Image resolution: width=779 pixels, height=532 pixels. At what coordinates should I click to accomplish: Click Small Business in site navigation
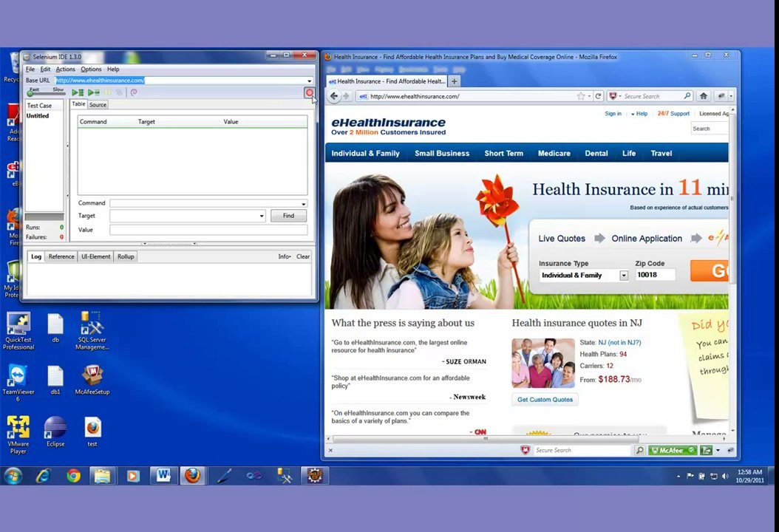tap(442, 154)
